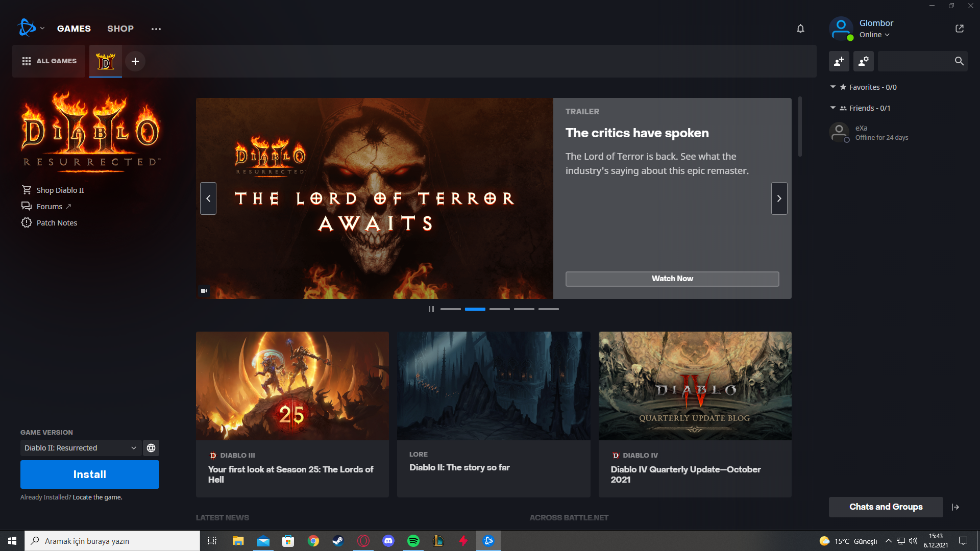
Task: Pause the carousel autoplay
Action: pyautogui.click(x=431, y=309)
